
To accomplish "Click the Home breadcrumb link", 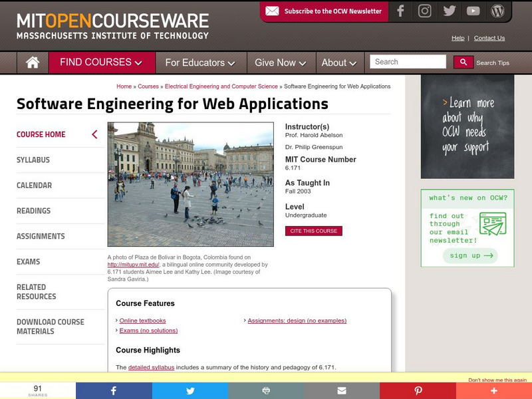I will pos(124,86).
